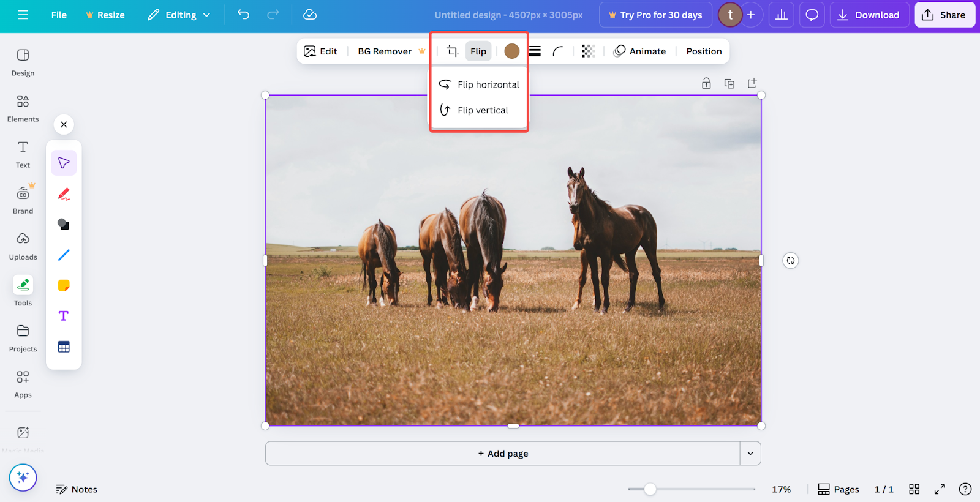This screenshot has width=980, height=502.
Task: Open the user avatar profile
Action: (729, 15)
